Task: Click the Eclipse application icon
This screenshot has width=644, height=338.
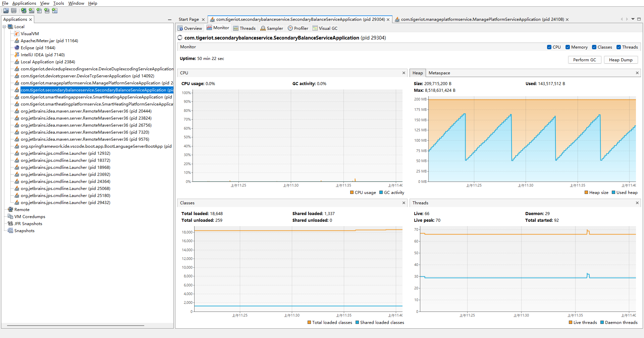Action: 17,48
